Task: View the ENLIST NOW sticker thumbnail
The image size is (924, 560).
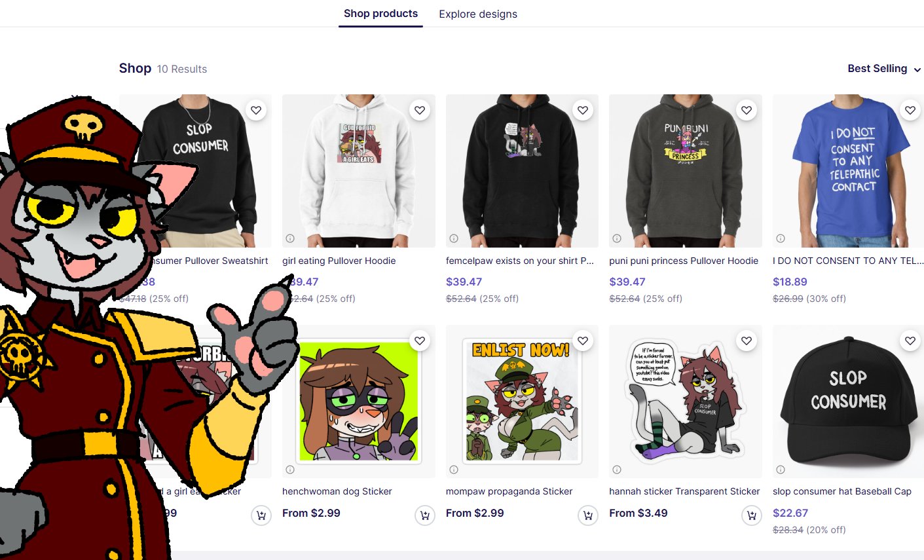Action: (x=522, y=401)
